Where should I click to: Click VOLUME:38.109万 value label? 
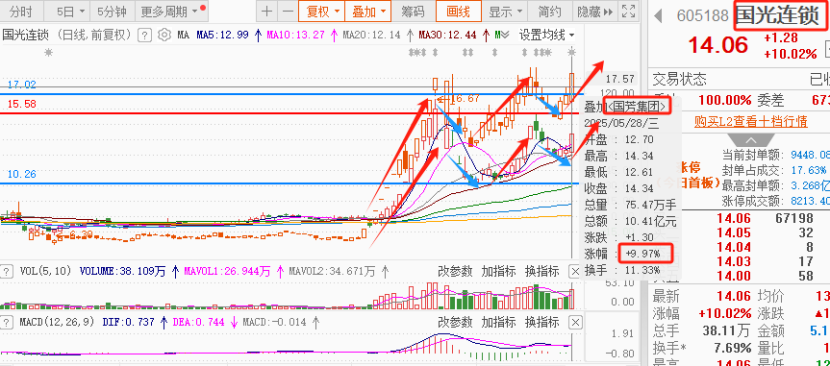(122, 272)
